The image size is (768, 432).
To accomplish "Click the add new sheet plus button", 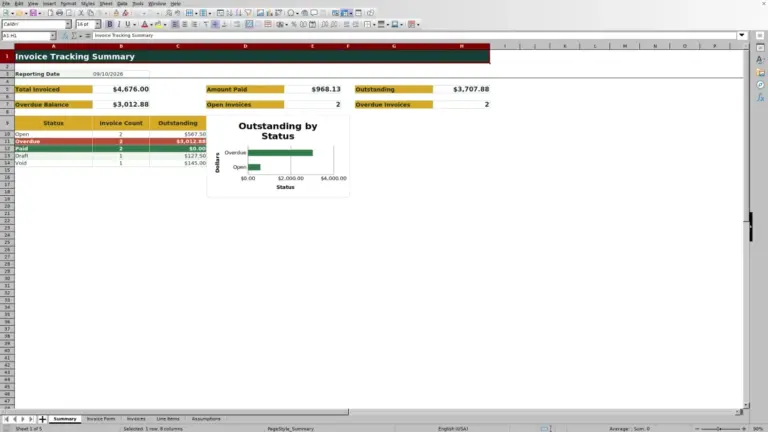I will pos(42,419).
